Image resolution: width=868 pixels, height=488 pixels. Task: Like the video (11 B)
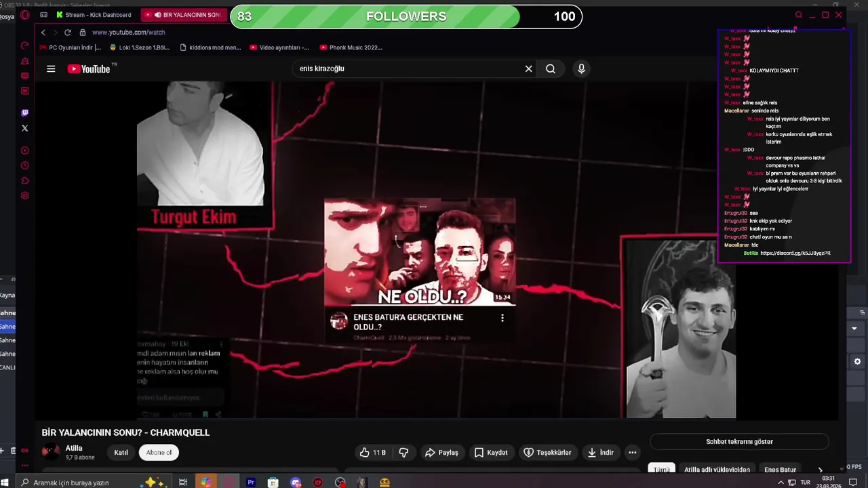click(372, 452)
